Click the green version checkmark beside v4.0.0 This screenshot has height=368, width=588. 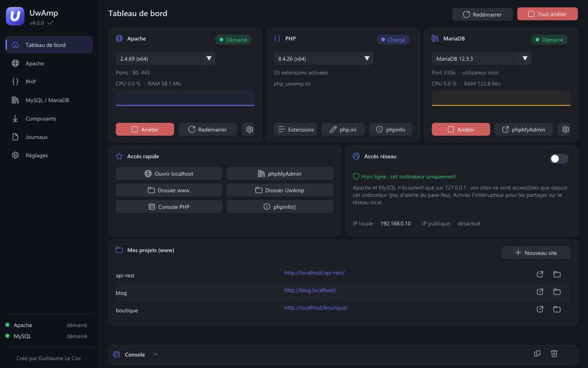pyautogui.click(x=50, y=23)
